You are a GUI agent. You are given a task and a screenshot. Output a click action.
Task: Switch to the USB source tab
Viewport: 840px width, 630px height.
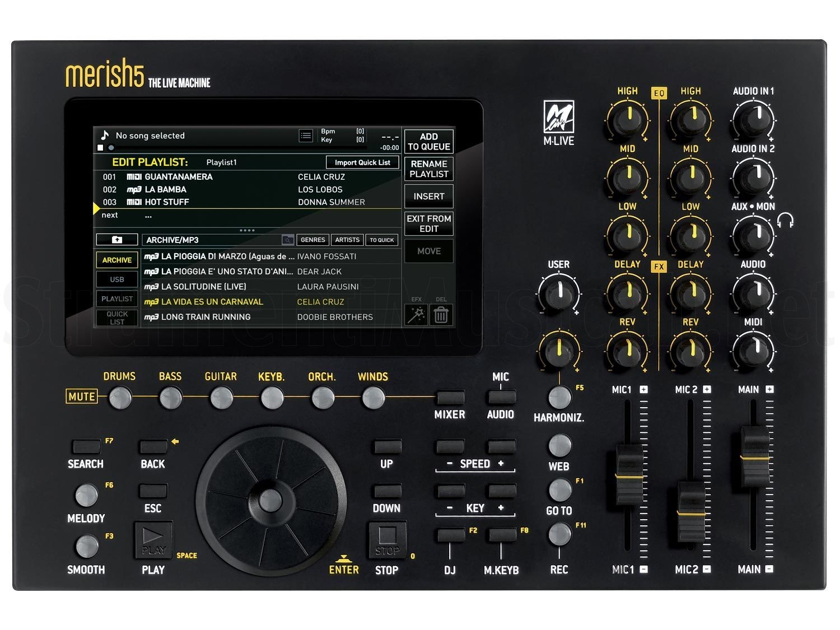pos(117,279)
